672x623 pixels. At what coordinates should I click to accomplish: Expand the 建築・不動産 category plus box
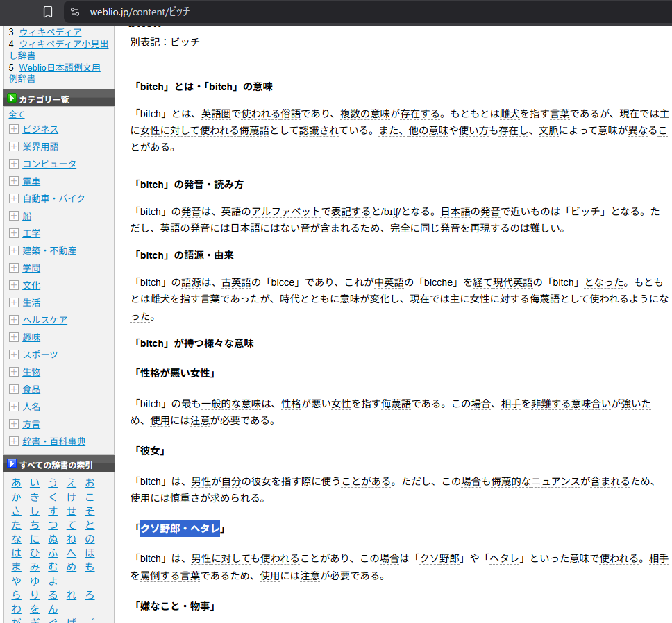(x=14, y=250)
